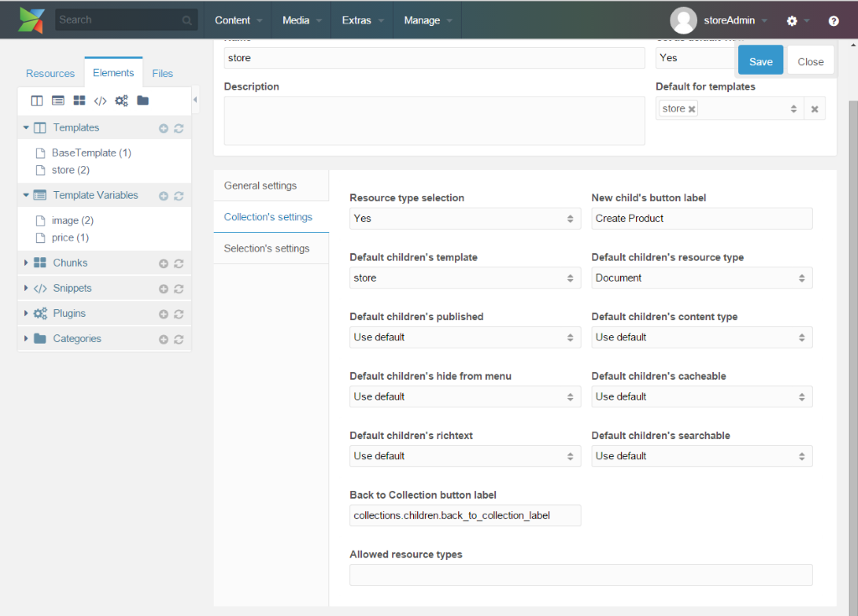Select the Elements tab

click(113, 73)
